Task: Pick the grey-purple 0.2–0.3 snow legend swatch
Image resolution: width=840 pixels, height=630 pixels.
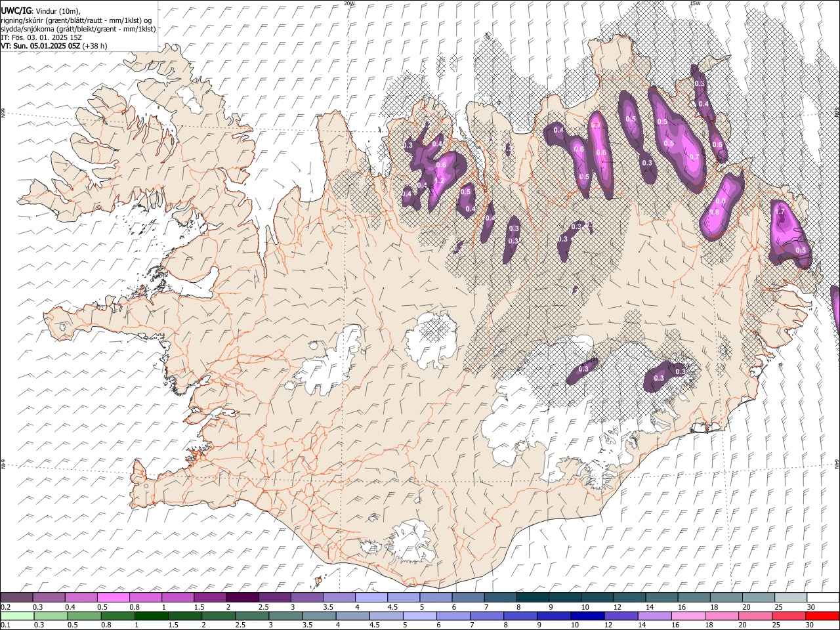Action: click(x=16, y=598)
